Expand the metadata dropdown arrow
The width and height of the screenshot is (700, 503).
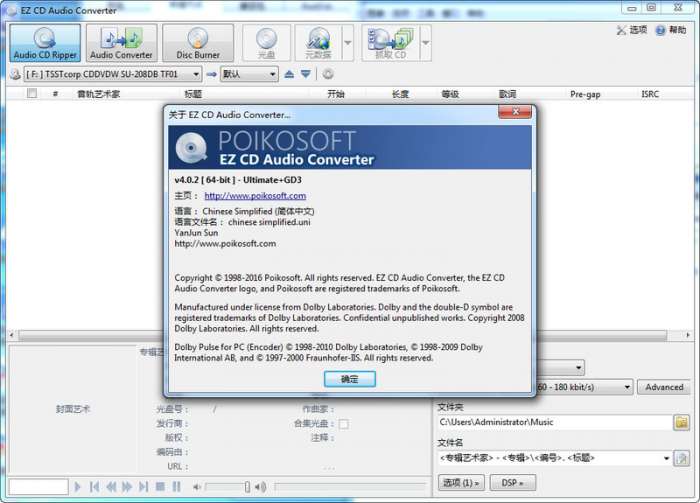point(348,43)
